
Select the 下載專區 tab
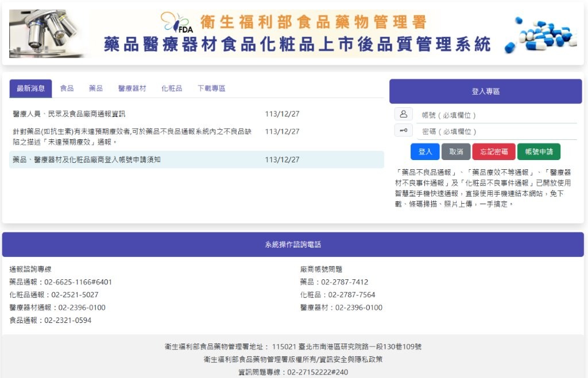pos(210,88)
